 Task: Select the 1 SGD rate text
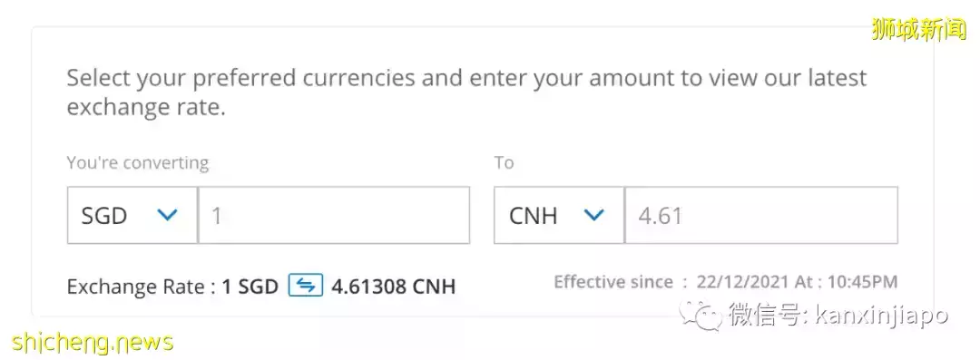pyautogui.click(x=250, y=287)
